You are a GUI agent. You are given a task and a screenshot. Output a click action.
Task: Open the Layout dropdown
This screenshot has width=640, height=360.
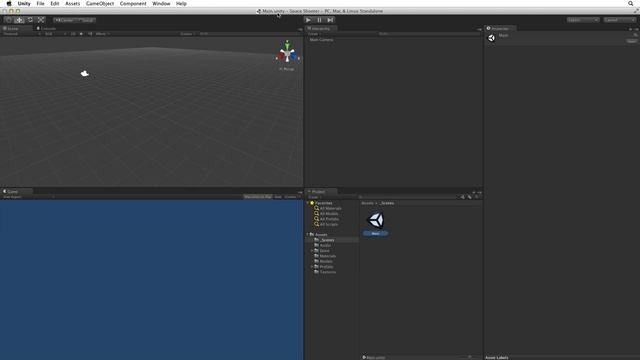619,20
